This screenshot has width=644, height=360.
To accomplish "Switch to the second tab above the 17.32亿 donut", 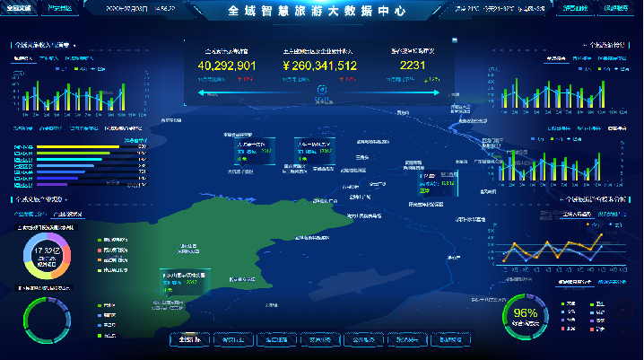I will pyautogui.click(x=68, y=215).
